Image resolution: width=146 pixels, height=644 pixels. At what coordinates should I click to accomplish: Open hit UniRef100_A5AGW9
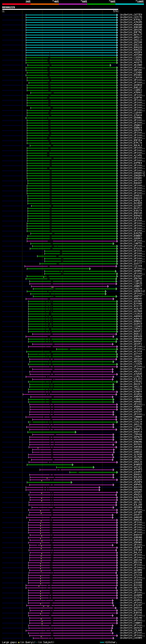[x=131, y=25]
